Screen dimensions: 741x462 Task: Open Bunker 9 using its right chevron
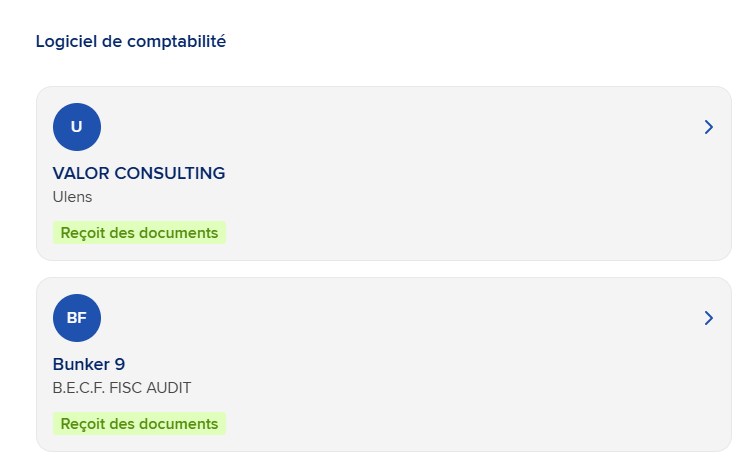click(x=708, y=318)
